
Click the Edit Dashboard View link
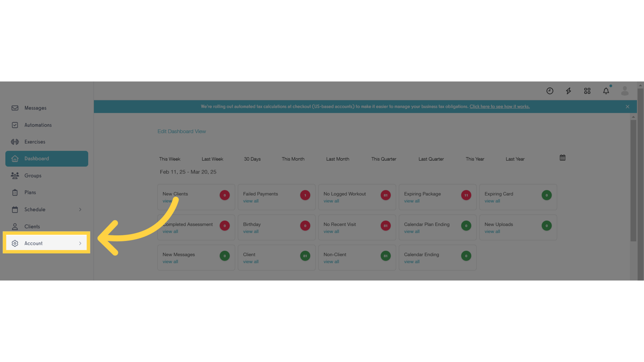click(x=182, y=132)
